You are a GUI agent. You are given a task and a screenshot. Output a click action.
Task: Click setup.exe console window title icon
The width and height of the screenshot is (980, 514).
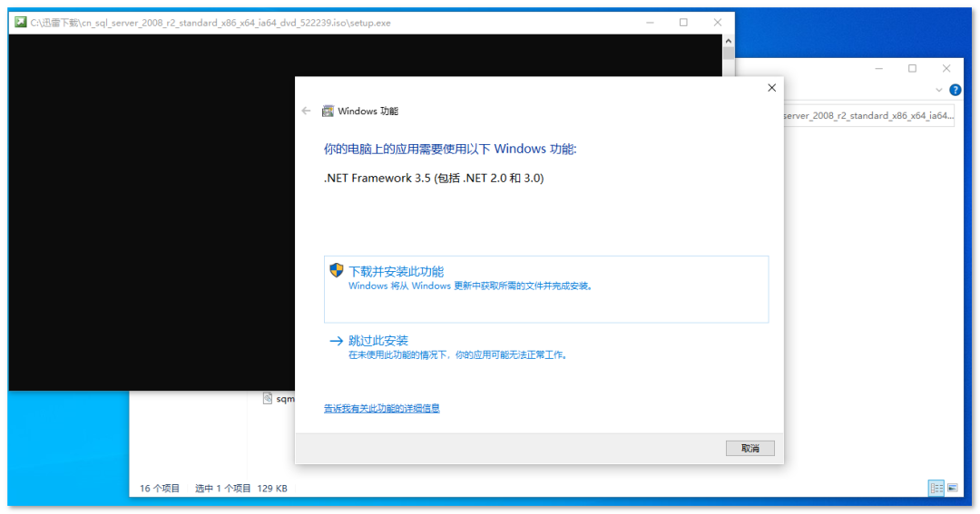tap(21, 23)
